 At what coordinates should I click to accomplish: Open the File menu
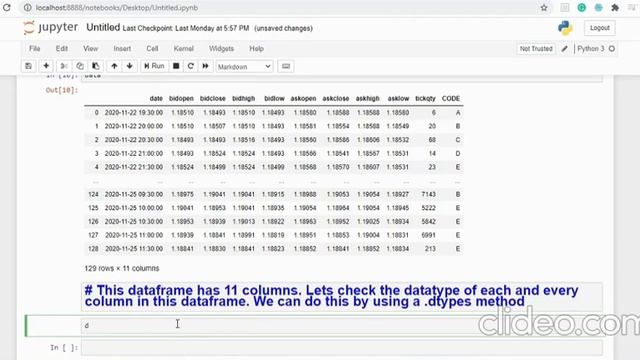[x=35, y=49]
